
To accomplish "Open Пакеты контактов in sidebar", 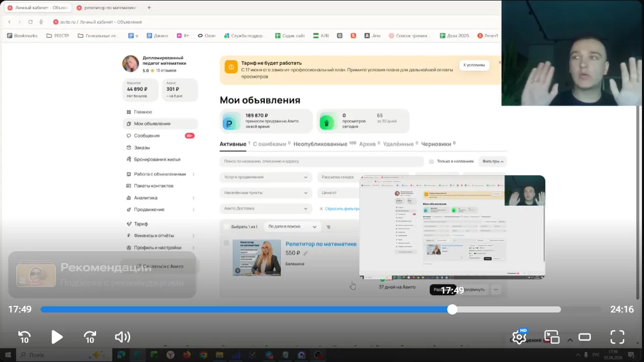I will click(153, 186).
